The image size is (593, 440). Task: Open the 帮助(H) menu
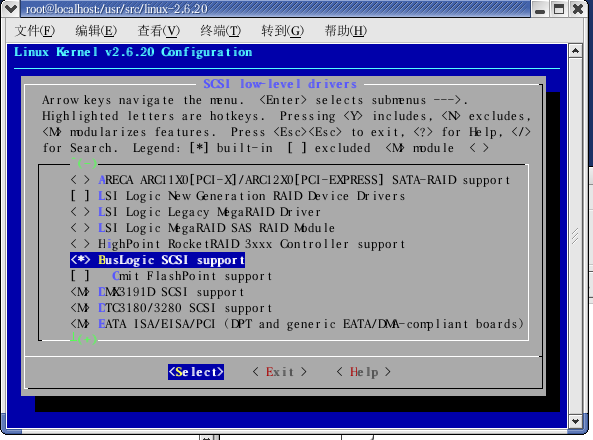click(346, 31)
